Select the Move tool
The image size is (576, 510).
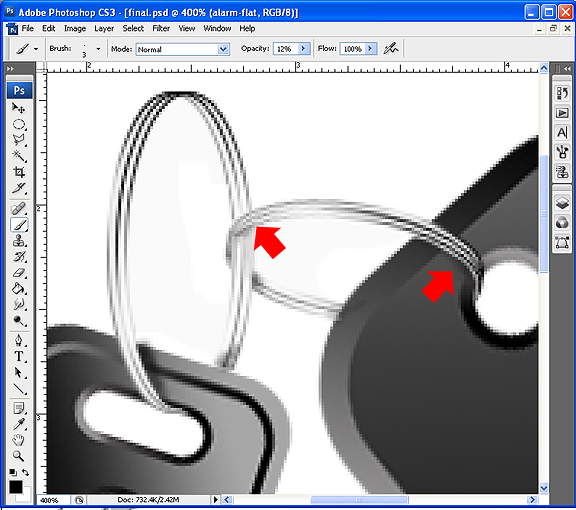(19, 108)
